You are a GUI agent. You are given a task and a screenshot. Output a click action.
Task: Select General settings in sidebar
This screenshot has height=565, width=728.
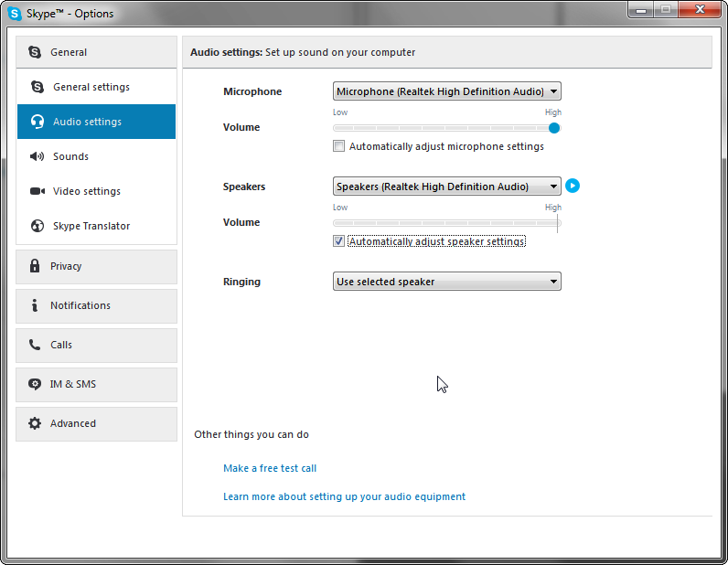[x=97, y=87]
